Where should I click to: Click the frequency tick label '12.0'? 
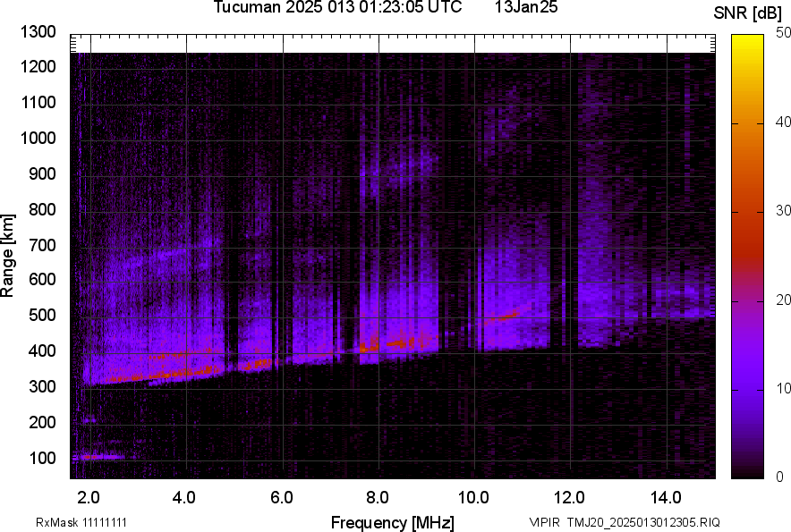(x=570, y=497)
